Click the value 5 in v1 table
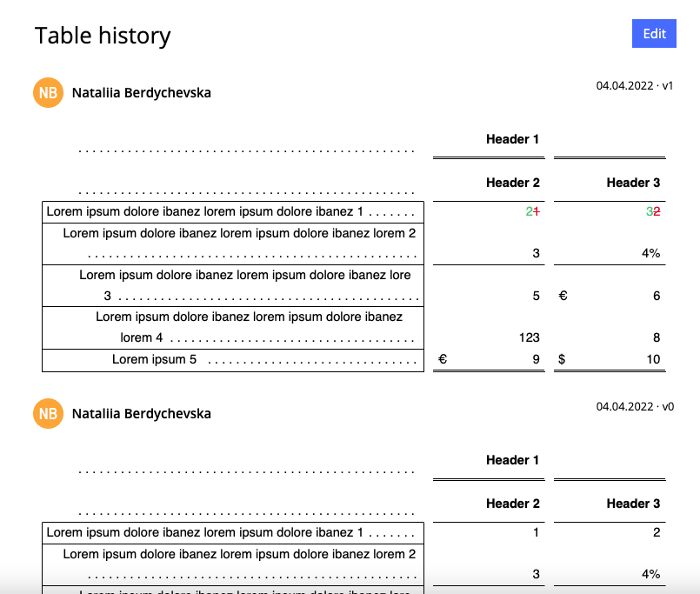700x594 pixels. (x=537, y=296)
